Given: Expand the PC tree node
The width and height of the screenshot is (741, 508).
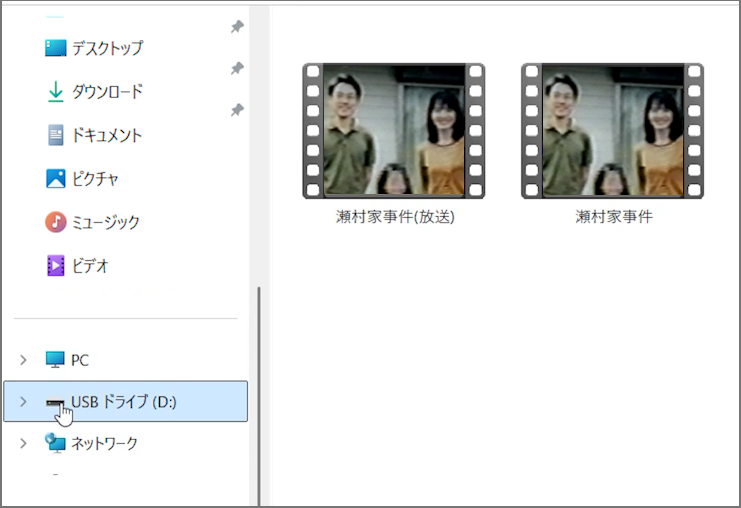Looking at the screenshot, I should (x=23, y=360).
